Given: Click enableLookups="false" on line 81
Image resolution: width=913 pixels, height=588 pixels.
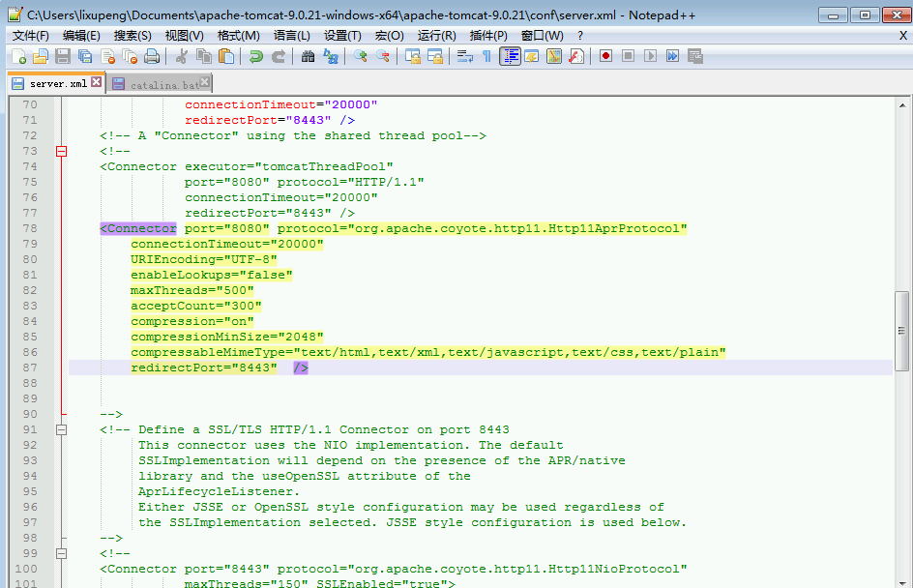Looking at the screenshot, I should pos(212,275).
